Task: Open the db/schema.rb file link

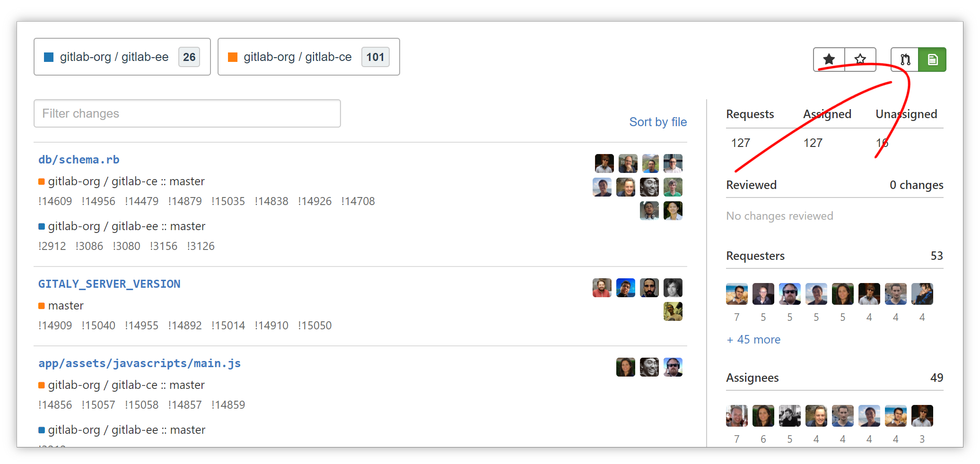Action: tap(79, 160)
